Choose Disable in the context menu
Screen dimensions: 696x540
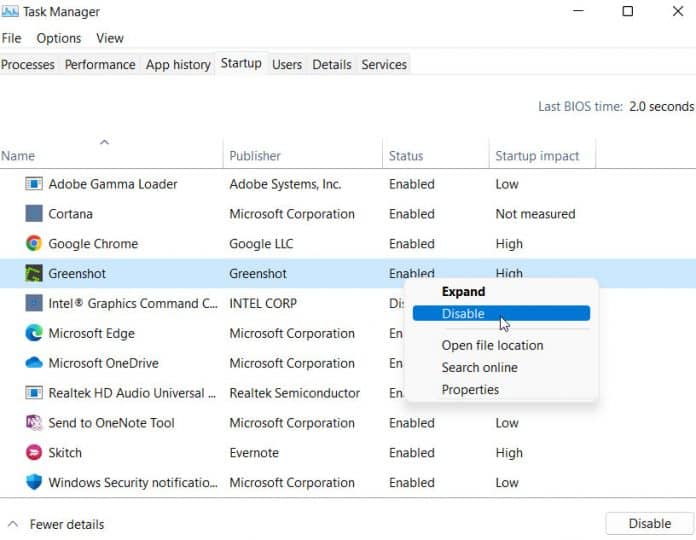tap(463, 314)
